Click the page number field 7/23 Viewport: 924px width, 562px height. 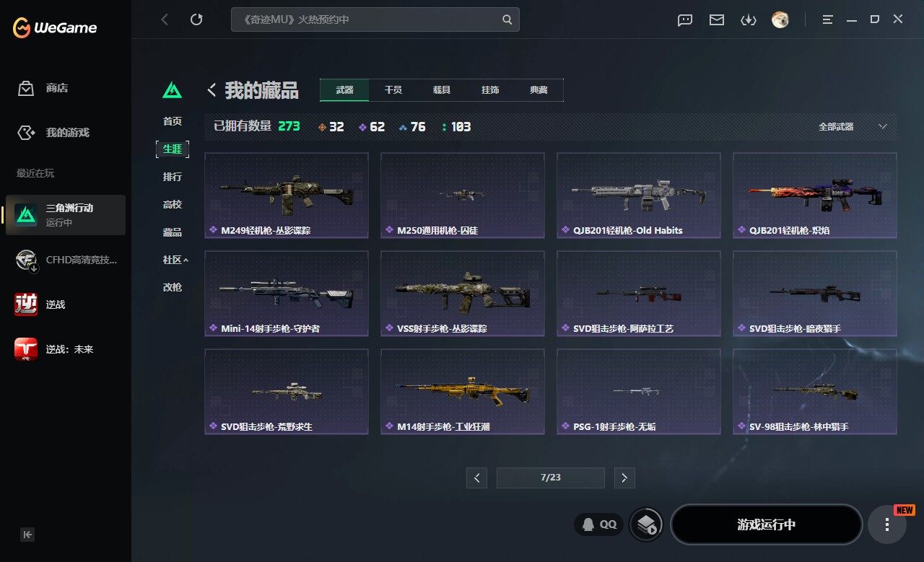[550, 478]
